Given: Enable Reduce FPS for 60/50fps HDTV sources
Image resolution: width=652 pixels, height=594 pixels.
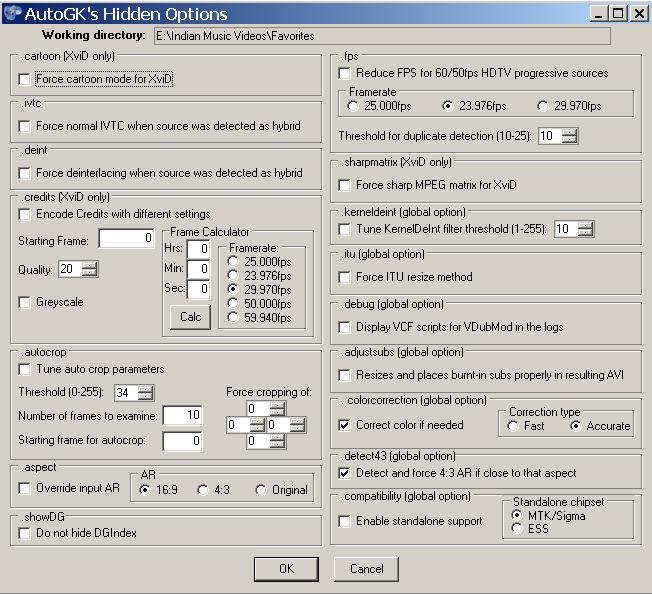Looking at the screenshot, I should pyautogui.click(x=344, y=73).
